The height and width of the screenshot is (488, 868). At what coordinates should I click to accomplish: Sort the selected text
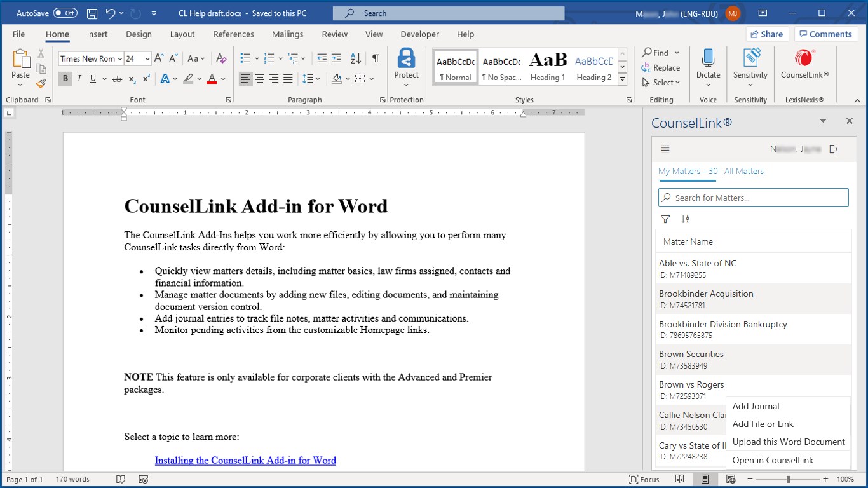(356, 58)
